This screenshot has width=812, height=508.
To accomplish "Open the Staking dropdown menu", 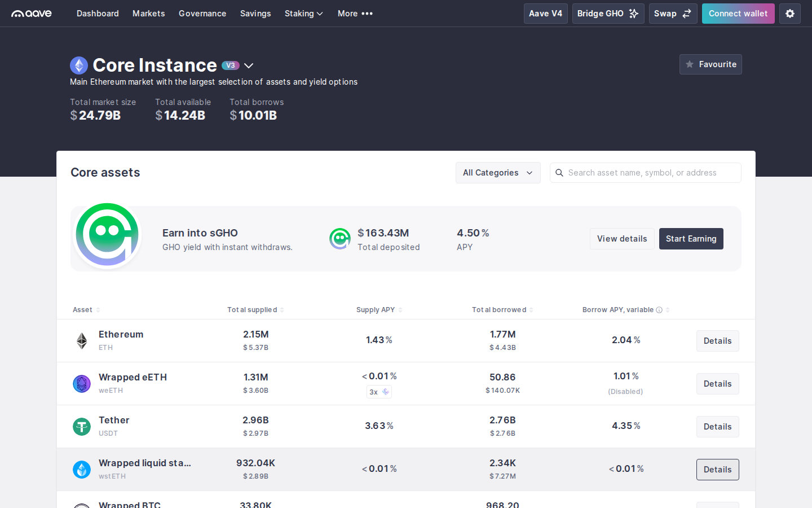I will point(303,14).
